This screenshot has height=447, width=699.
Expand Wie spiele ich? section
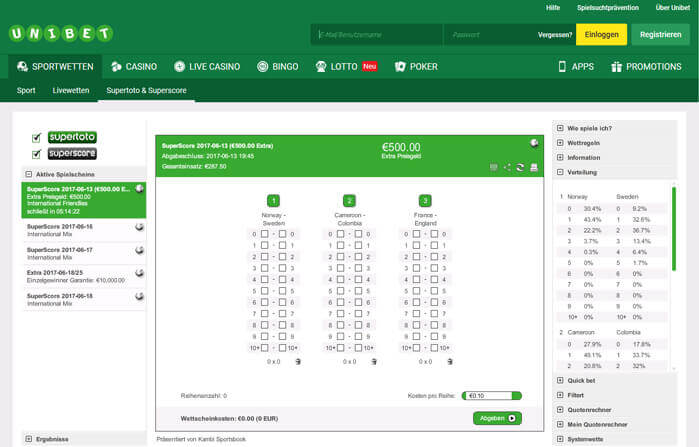coord(560,128)
